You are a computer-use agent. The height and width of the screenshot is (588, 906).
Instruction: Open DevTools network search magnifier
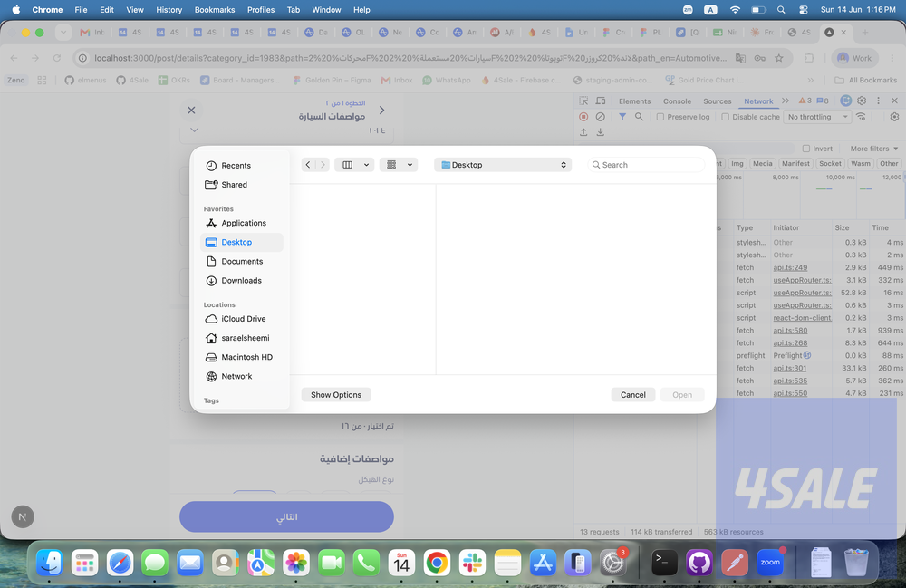point(639,117)
